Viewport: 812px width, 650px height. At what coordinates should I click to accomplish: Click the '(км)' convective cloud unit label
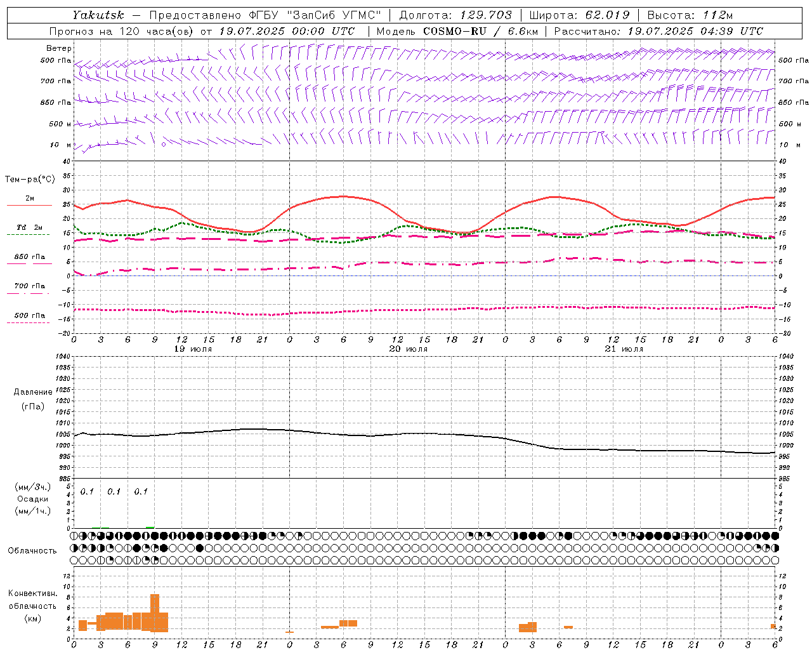(x=33, y=618)
